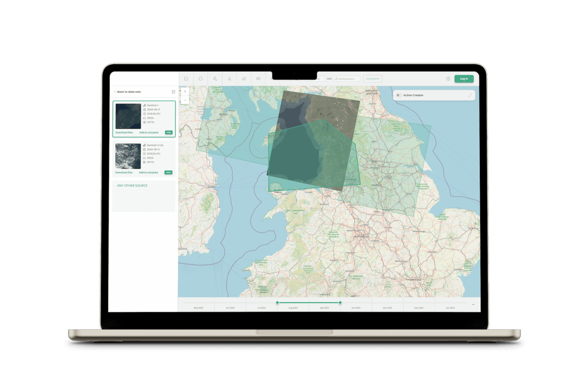Download files for Sentinel-2 L2A
Viewport: 588px width, 392px height.
click(x=124, y=172)
